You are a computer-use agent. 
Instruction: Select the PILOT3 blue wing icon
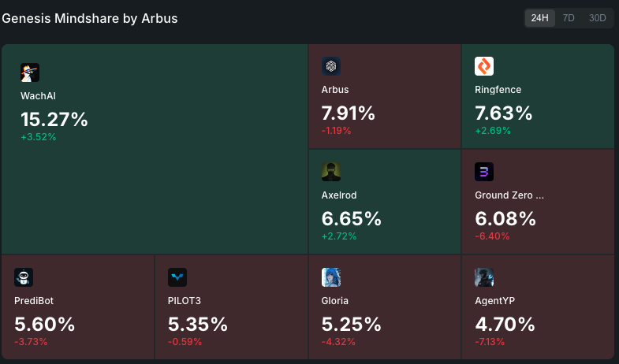pyautogui.click(x=177, y=277)
